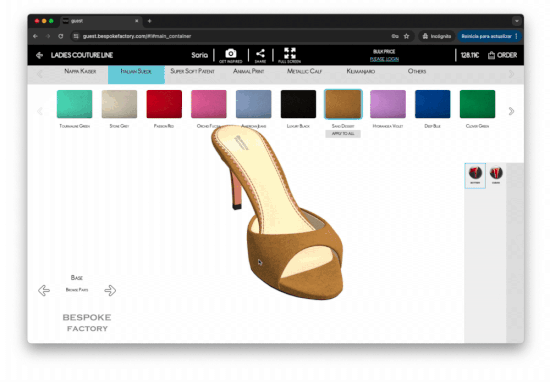Go to the next shoe part with right arrow
Viewport: 550px width, 382px height.
click(110, 290)
